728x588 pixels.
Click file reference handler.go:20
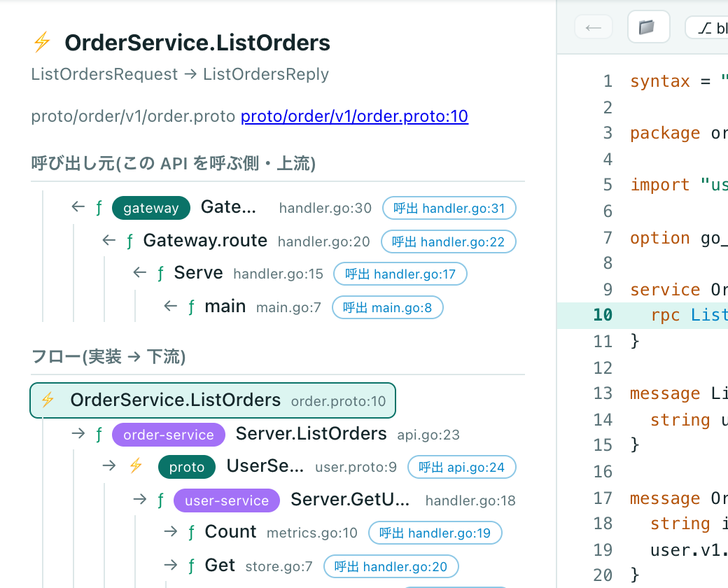323,241
